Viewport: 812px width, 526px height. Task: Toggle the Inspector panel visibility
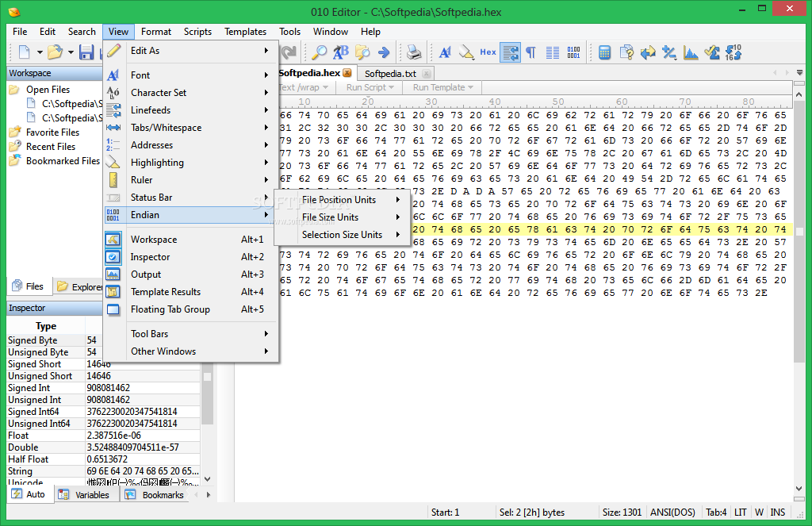(191, 257)
